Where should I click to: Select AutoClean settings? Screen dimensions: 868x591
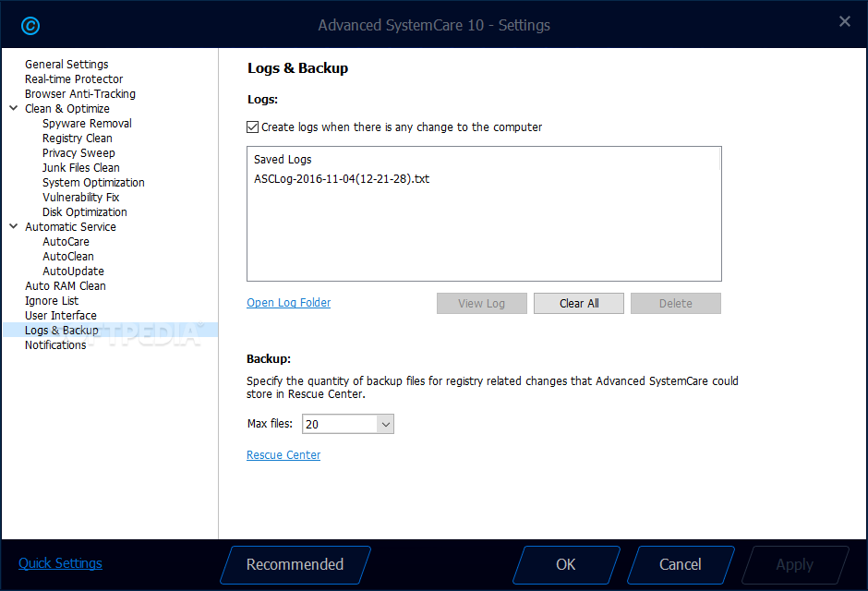pos(68,256)
